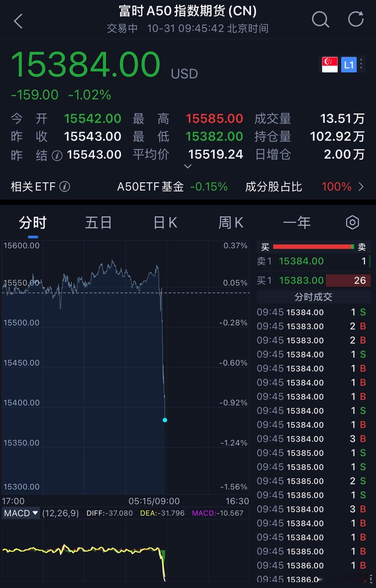Tap the 分时成交 header

coord(313,297)
